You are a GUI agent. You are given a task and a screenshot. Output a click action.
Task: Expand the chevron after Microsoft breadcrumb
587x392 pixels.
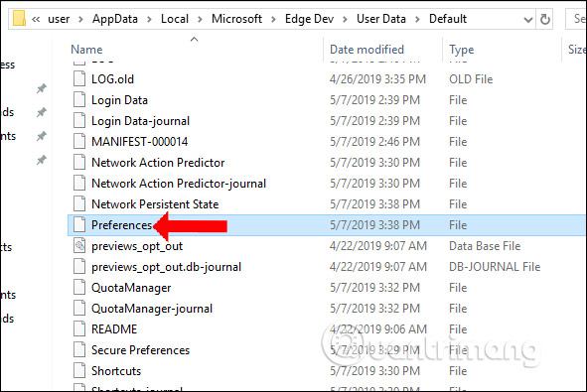click(273, 19)
